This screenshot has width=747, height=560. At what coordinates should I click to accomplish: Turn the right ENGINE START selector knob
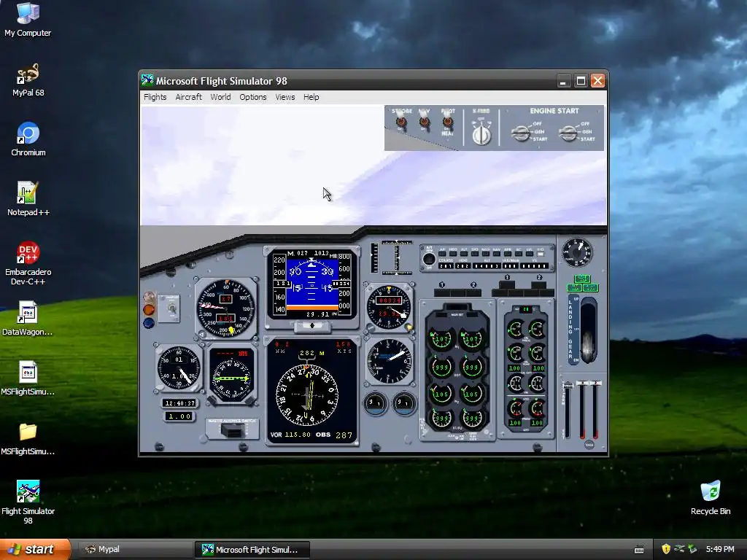568,133
